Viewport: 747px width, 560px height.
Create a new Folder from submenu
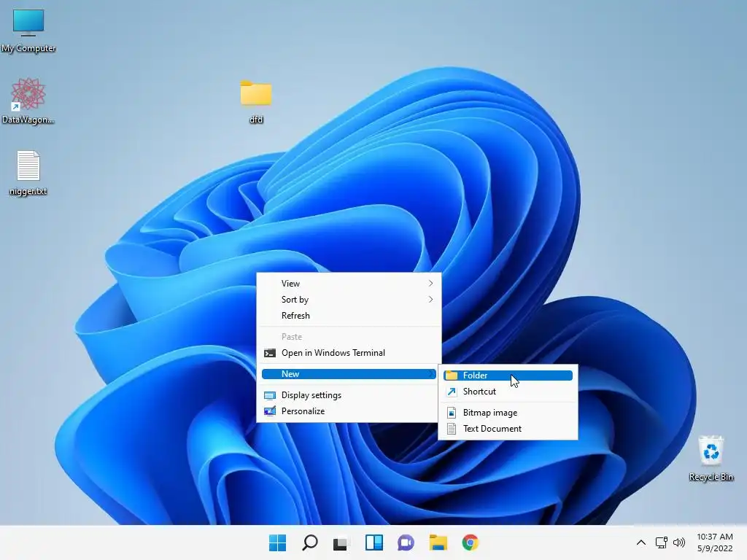coord(508,376)
